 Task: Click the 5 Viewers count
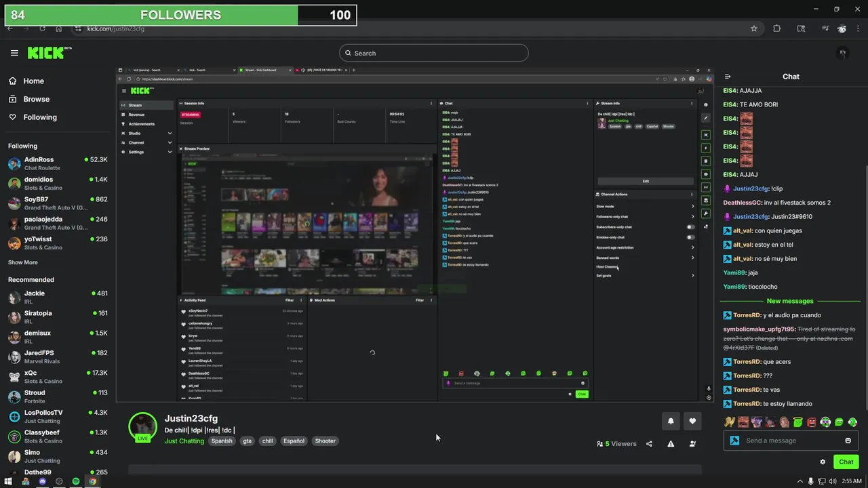point(616,444)
